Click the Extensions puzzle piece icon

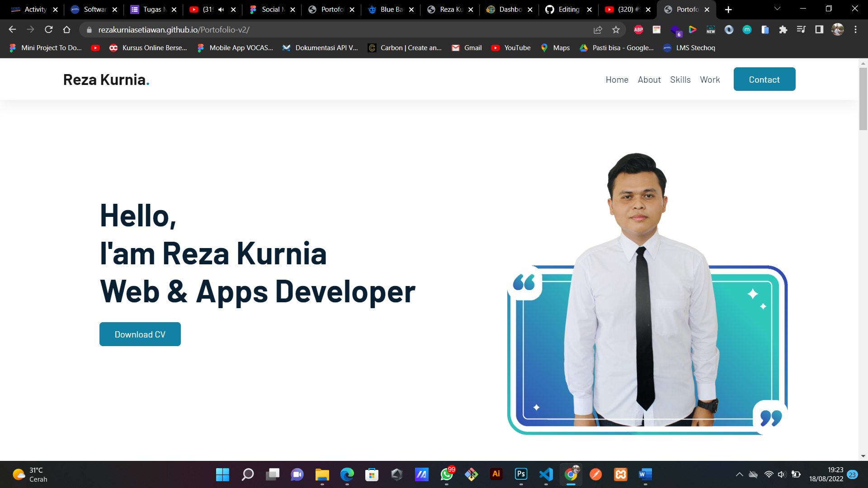pyautogui.click(x=783, y=29)
